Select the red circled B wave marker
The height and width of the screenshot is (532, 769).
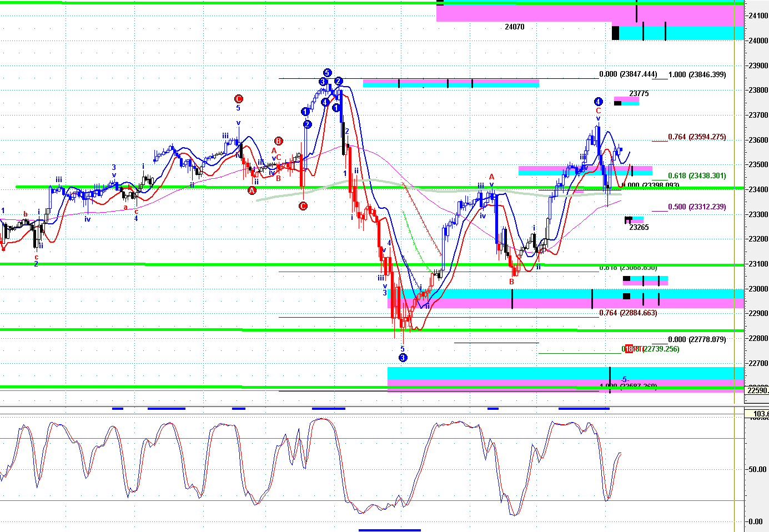click(x=279, y=141)
